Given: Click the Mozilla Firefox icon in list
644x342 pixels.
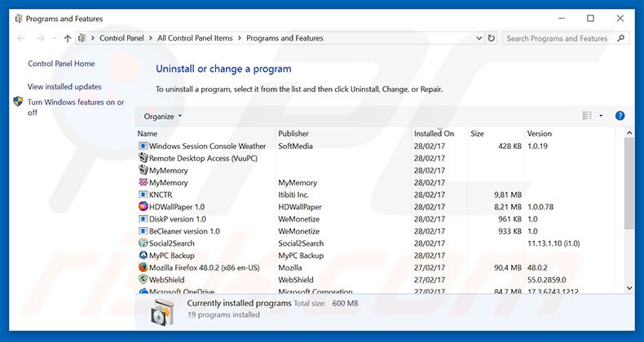Looking at the screenshot, I should (x=143, y=267).
